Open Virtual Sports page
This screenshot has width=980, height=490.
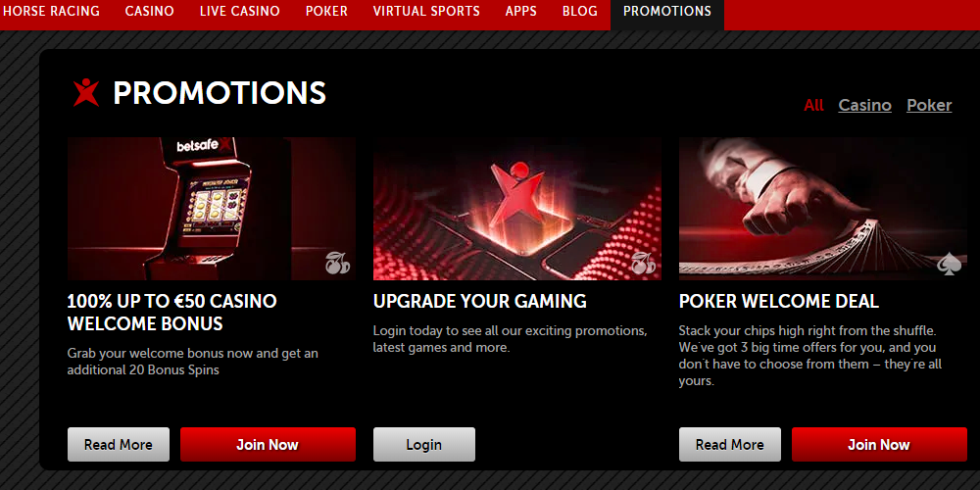pyautogui.click(x=426, y=11)
